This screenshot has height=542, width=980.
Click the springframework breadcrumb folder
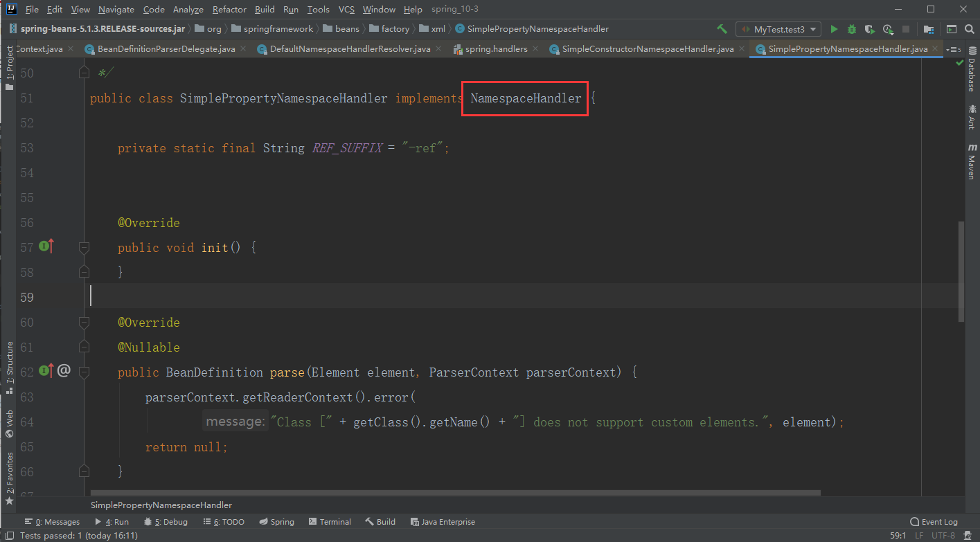(272, 29)
